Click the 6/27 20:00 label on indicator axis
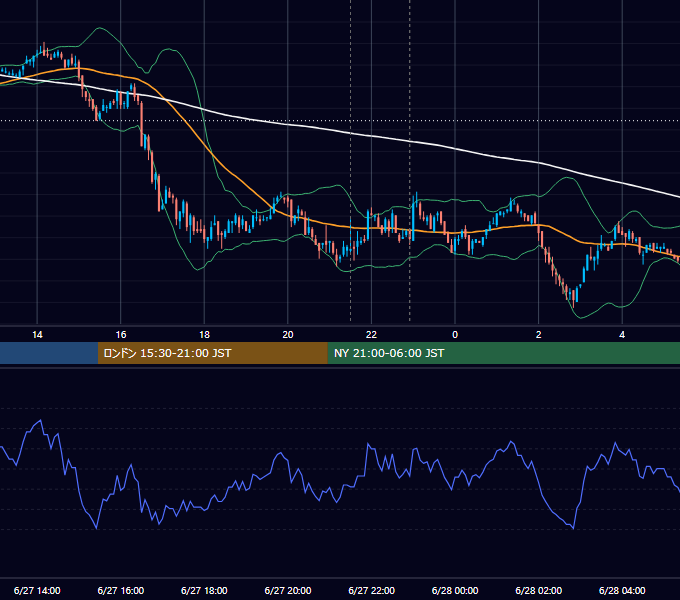The height and width of the screenshot is (600, 680). [x=288, y=590]
